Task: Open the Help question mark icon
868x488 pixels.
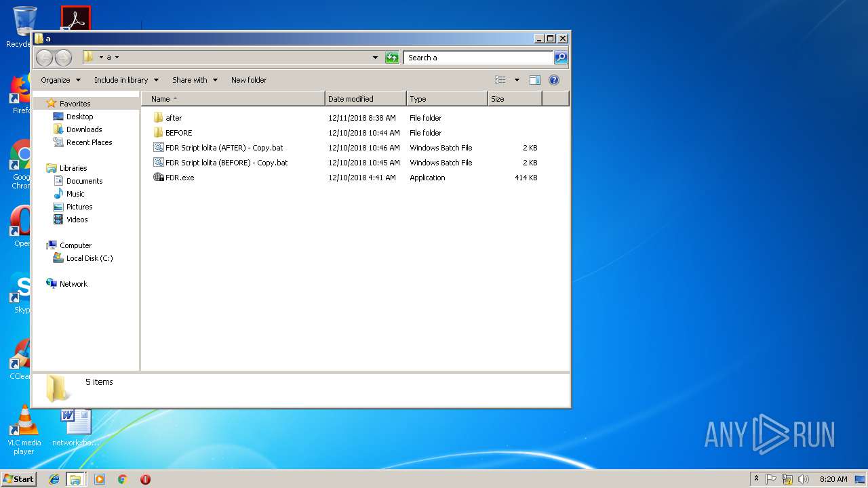Action: [x=554, y=80]
